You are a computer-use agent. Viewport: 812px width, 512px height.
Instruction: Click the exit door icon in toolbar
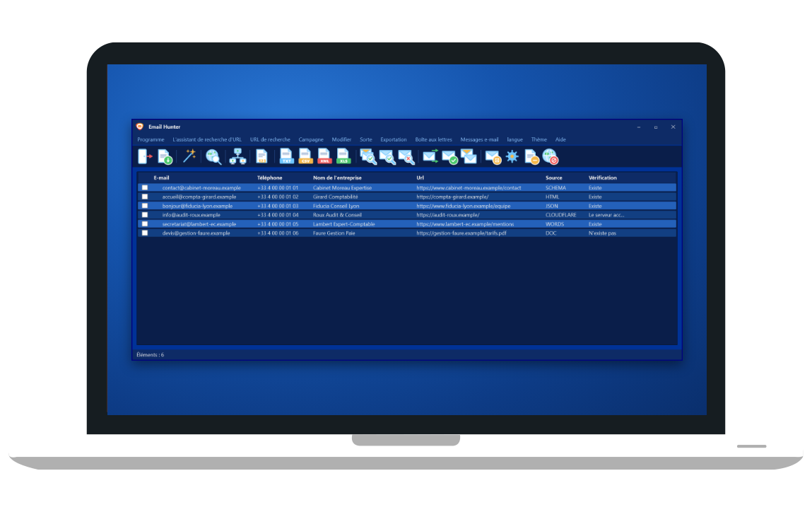click(x=145, y=156)
